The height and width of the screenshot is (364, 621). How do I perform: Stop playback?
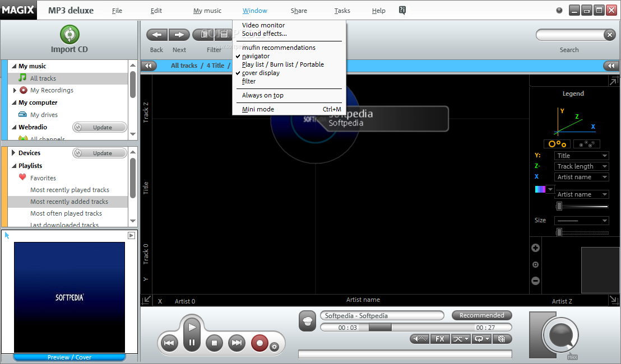pos(214,343)
